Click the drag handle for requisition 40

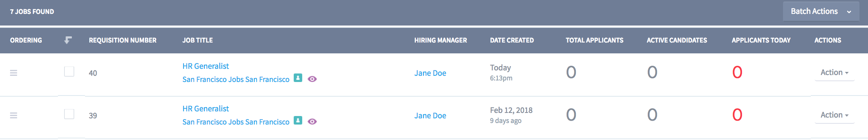point(14,73)
